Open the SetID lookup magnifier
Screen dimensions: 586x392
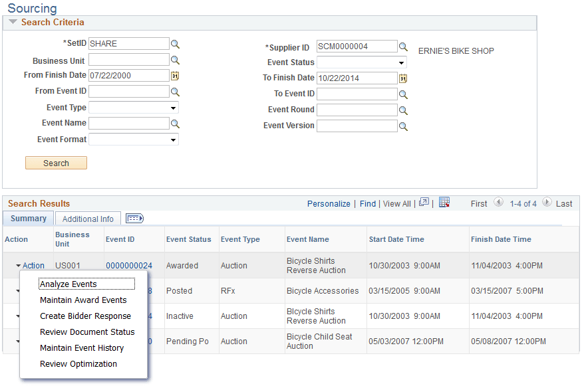[x=175, y=44]
